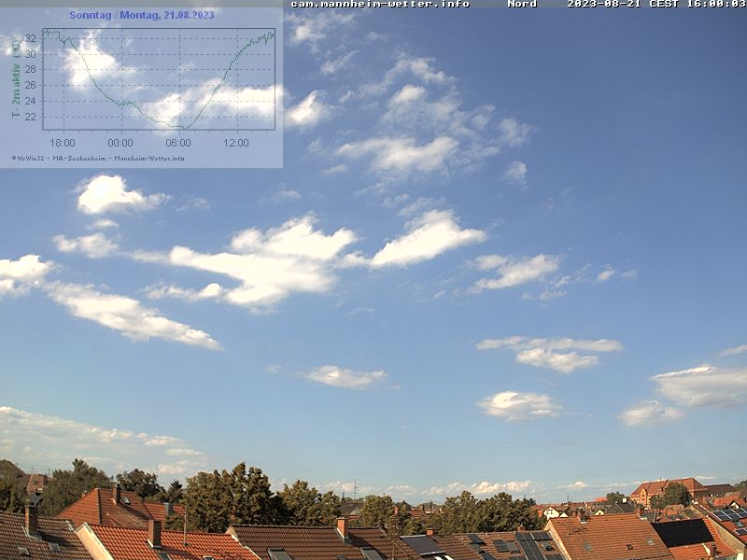
Task: Select the chart title Sonntag / Montag, 21.08.2023
Action: [x=141, y=15]
